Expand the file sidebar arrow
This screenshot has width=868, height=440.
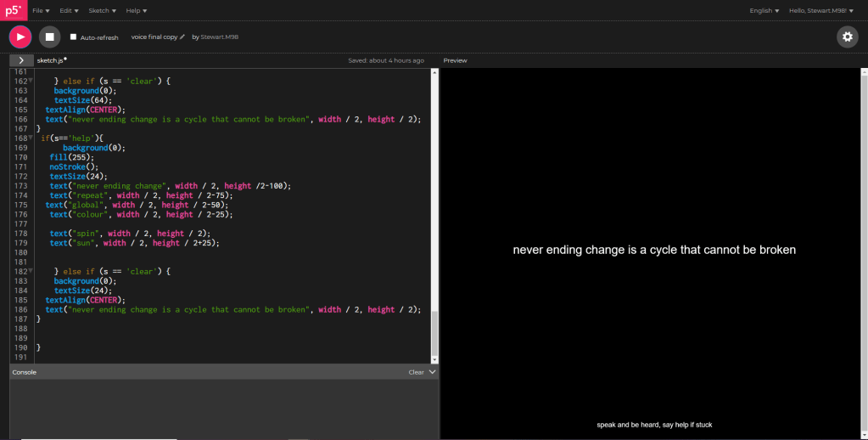click(21, 60)
